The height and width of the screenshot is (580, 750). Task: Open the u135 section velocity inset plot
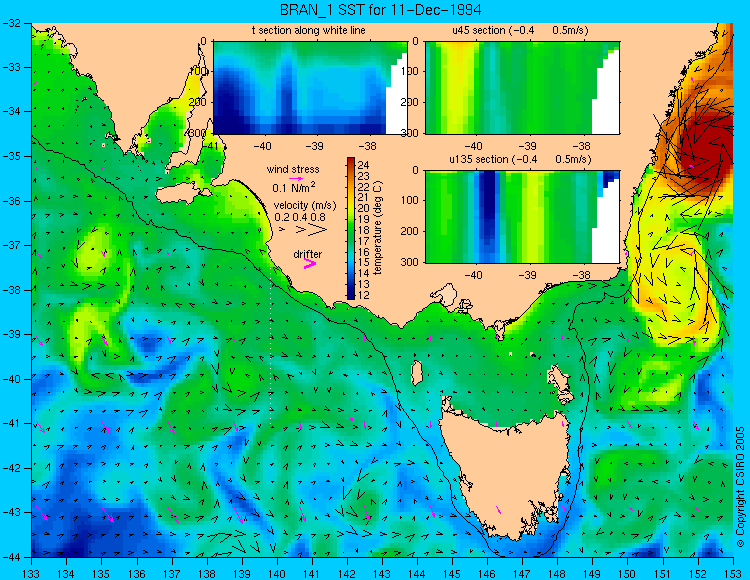point(522,217)
